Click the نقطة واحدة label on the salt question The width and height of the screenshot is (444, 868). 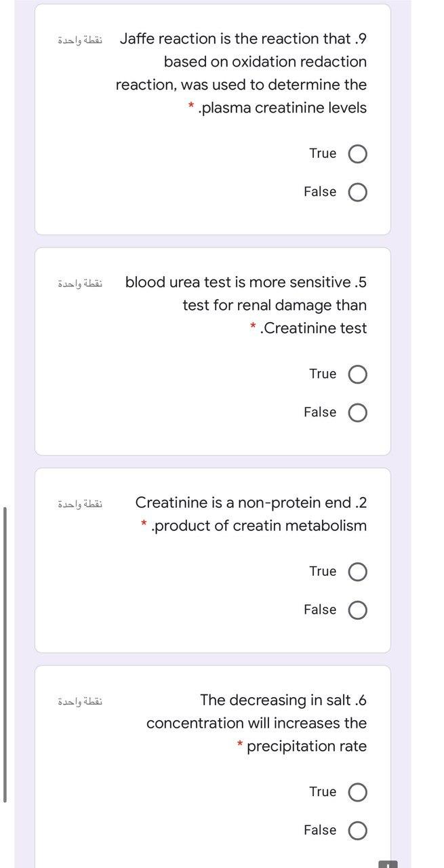79,701
